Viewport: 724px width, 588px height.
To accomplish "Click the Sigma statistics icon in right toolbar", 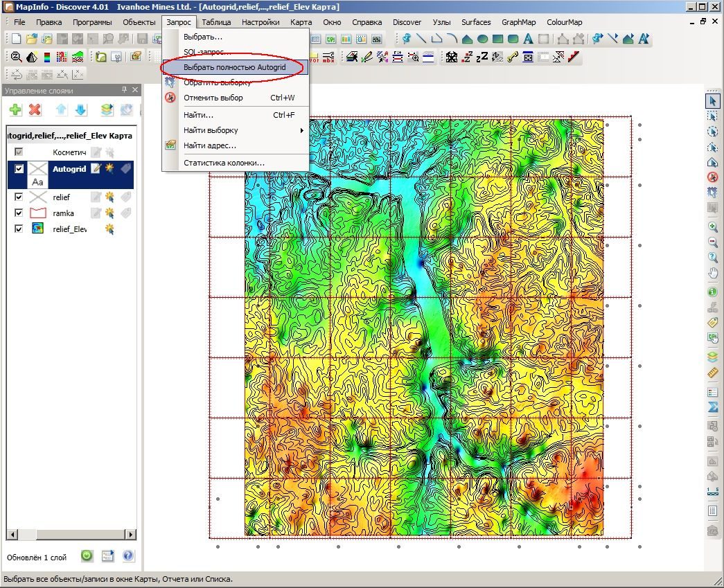I will (712, 407).
